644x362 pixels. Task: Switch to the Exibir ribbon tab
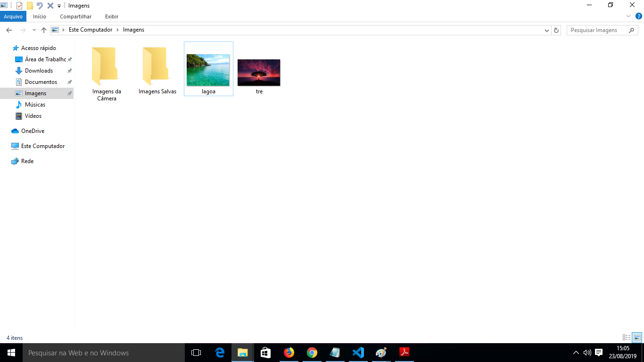(112, 16)
